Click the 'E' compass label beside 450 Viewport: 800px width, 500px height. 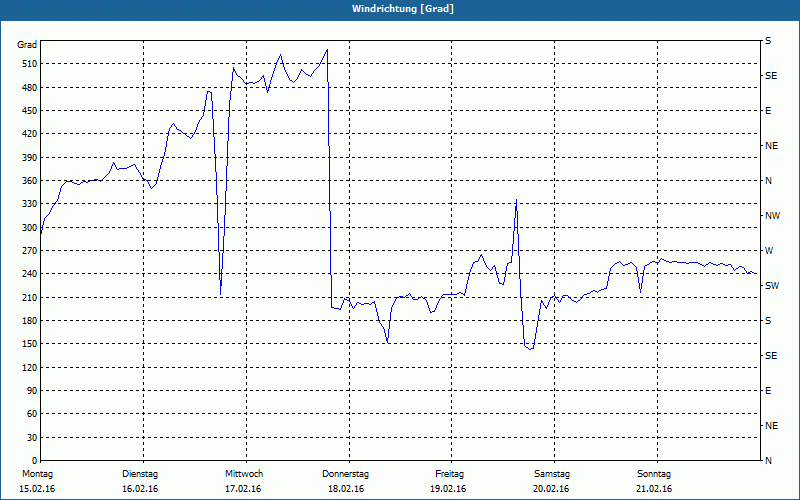tap(768, 111)
